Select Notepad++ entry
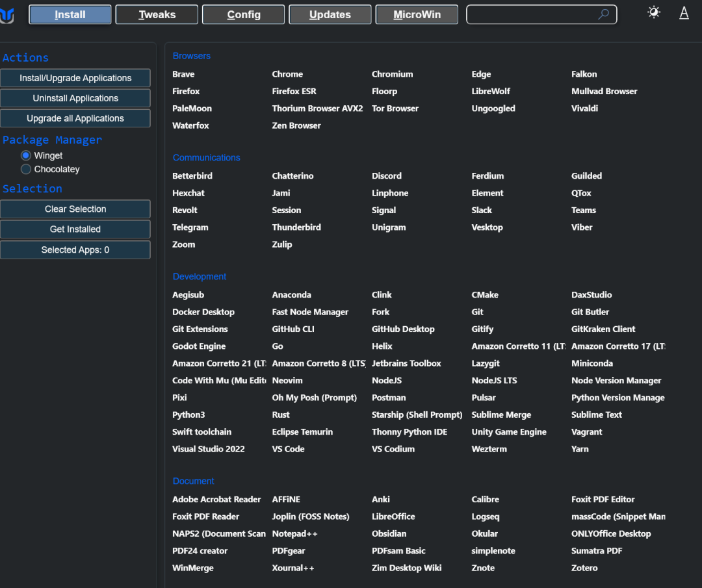 pos(294,534)
